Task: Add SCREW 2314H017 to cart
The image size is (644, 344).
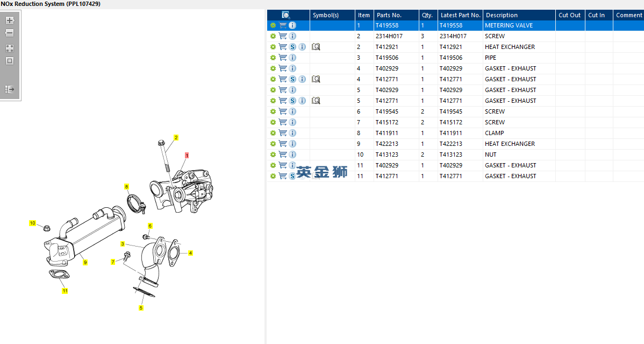Action: pos(283,36)
